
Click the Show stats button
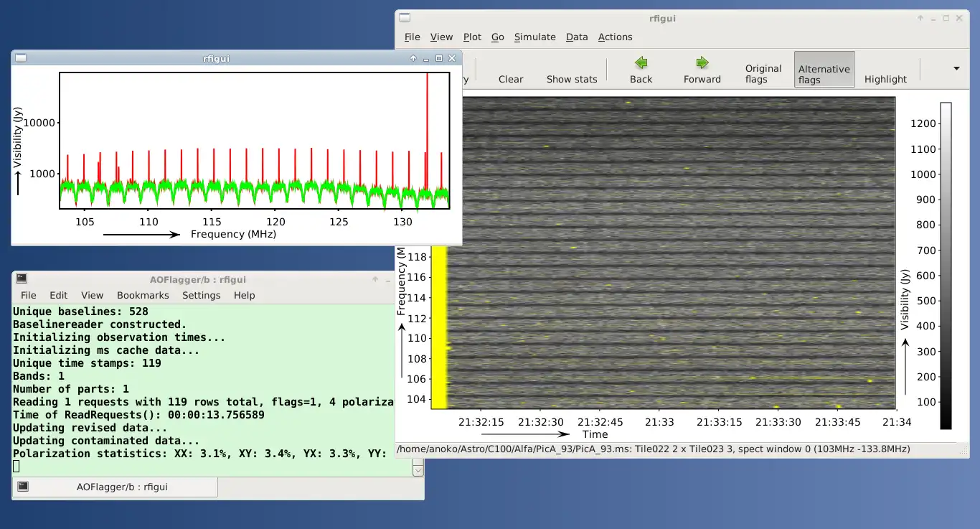coord(572,79)
